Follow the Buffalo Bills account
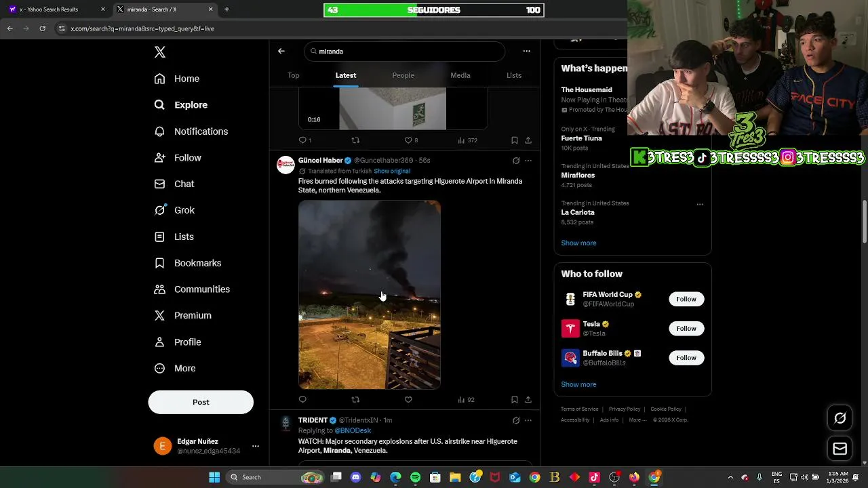The image size is (868, 488). coord(686,357)
